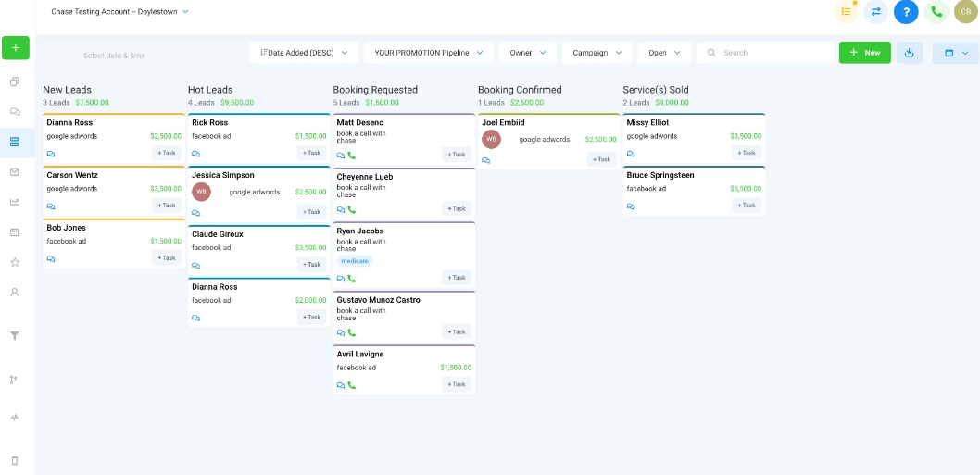980x475 pixels.
Task: Click phone icon on Ryan Jacobs card
Action: point(351,279)
